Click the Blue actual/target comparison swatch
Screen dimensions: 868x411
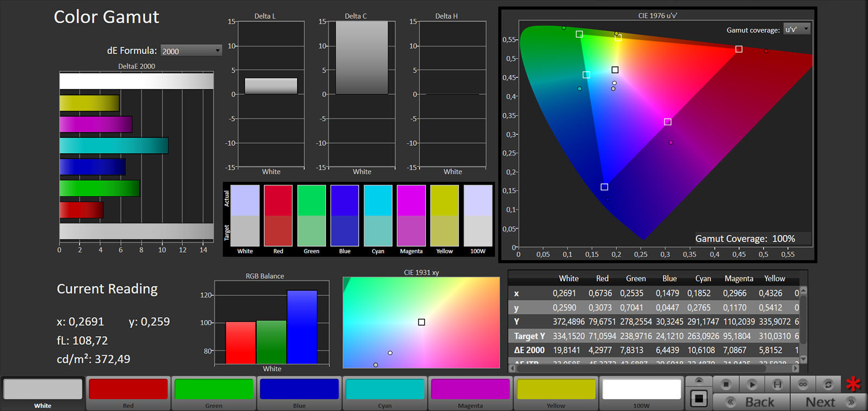344,216
